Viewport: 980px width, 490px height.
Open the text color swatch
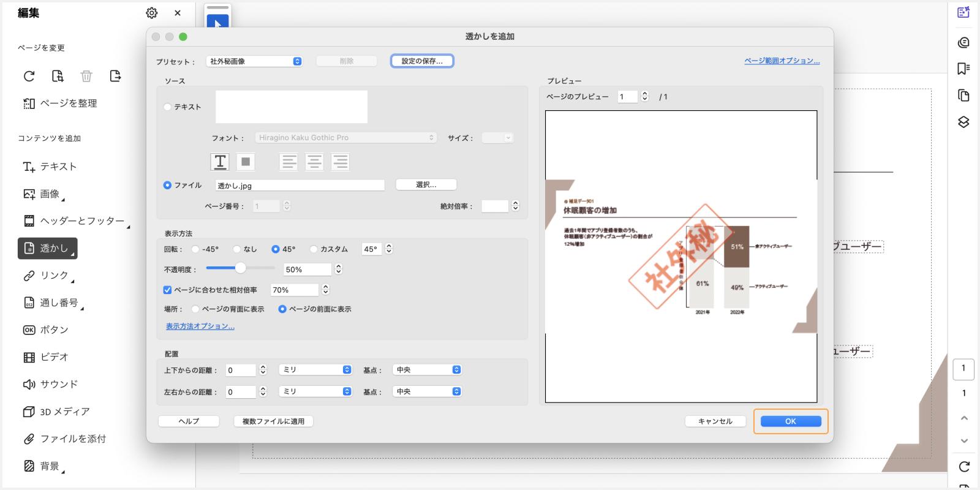coord(246,162)
